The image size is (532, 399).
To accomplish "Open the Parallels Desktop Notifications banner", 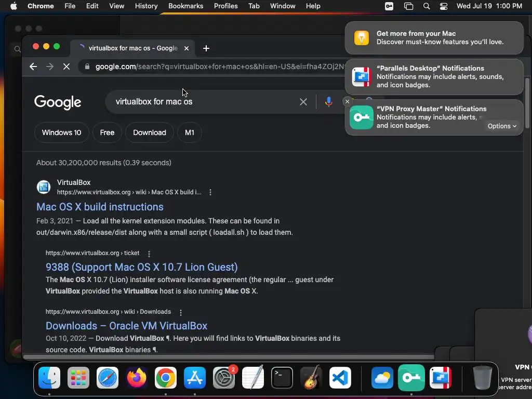I will 434,77.
